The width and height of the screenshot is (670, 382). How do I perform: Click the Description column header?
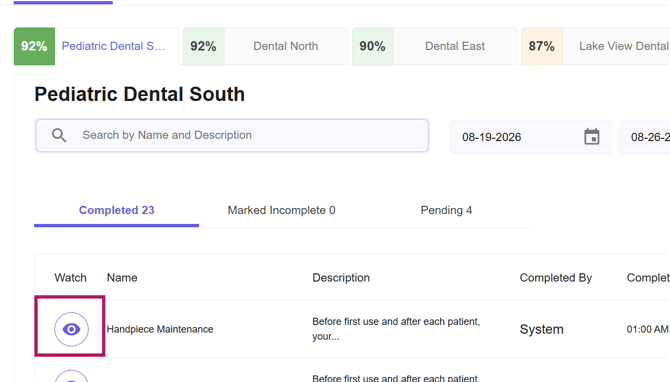point(341,278)
